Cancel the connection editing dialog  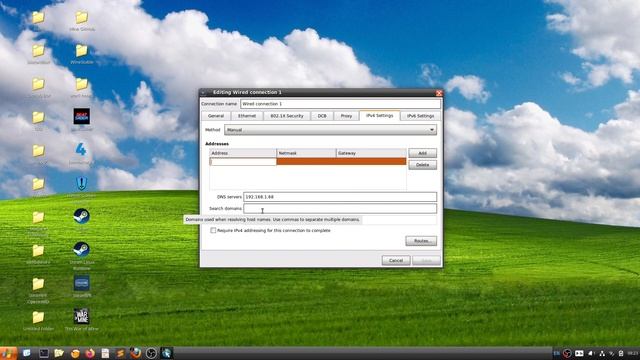tap(396, 260)
